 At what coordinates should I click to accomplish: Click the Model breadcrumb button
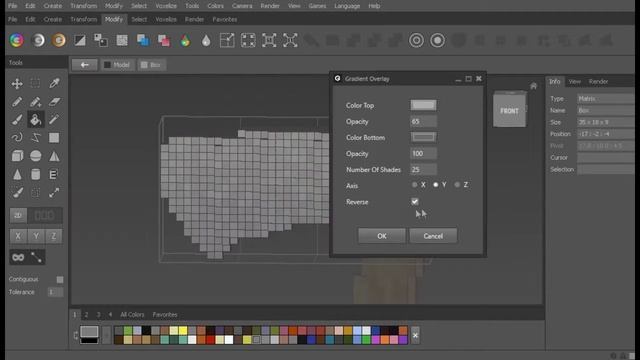[117, 65]
